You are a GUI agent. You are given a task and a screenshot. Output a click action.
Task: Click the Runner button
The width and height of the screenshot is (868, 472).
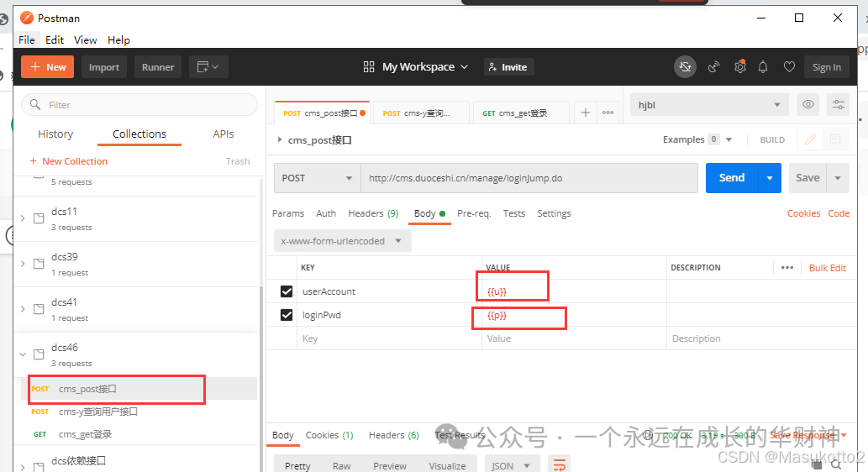(x=158, y=67)
